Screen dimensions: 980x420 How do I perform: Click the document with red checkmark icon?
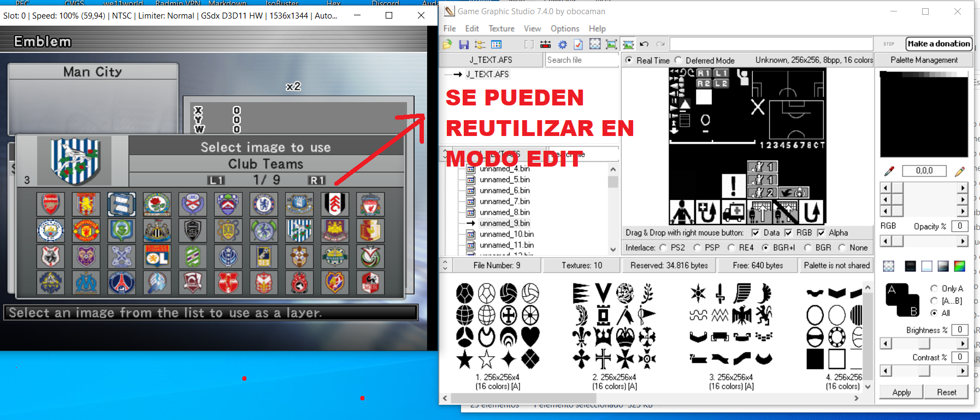tap(578, 44)
